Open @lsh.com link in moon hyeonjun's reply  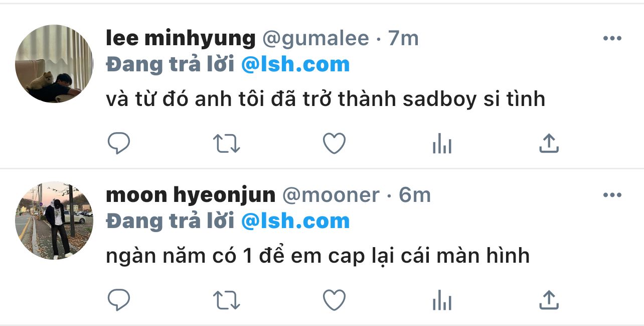[295, 221]
